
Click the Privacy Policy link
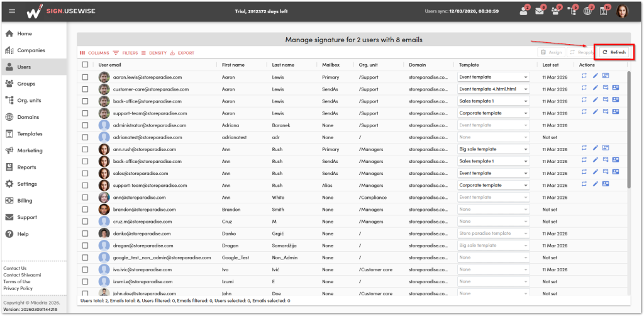pos(18,288)
